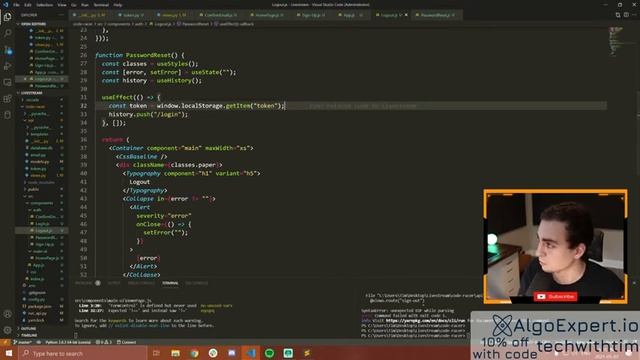This screenshot has height=360, width=640.
Task: Open Discord from the taskbar
Action: (x=232, y=353)
